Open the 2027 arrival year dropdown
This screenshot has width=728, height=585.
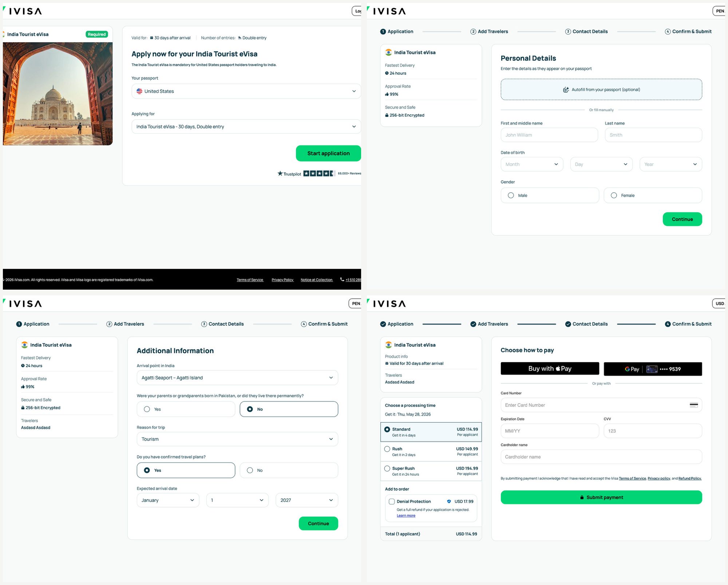307,500
